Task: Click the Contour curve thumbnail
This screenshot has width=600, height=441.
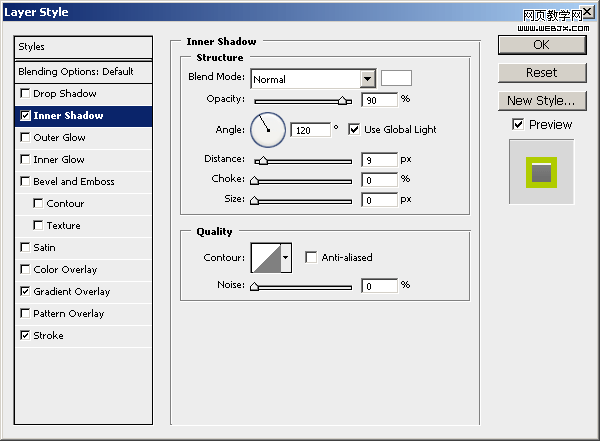Action: coord(266,258)
